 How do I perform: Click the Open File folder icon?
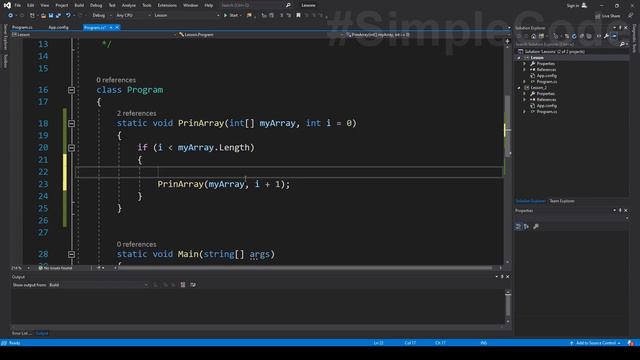pos(43,16)
